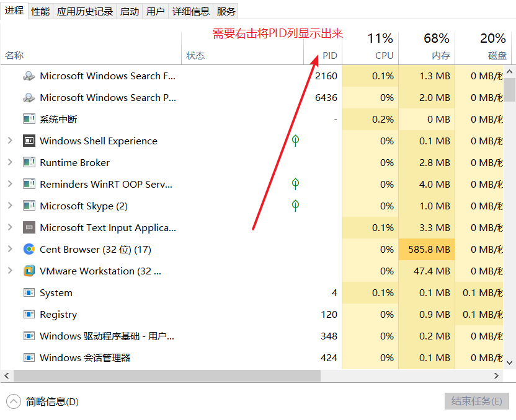Select the Runtime Broker process name

tap(74, 162)
